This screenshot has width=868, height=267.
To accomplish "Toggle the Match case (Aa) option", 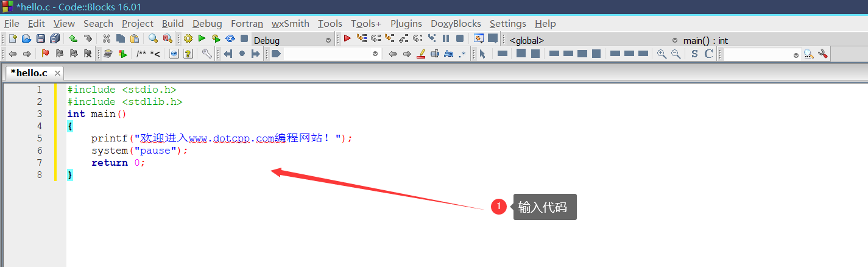I will coord(448,54).
